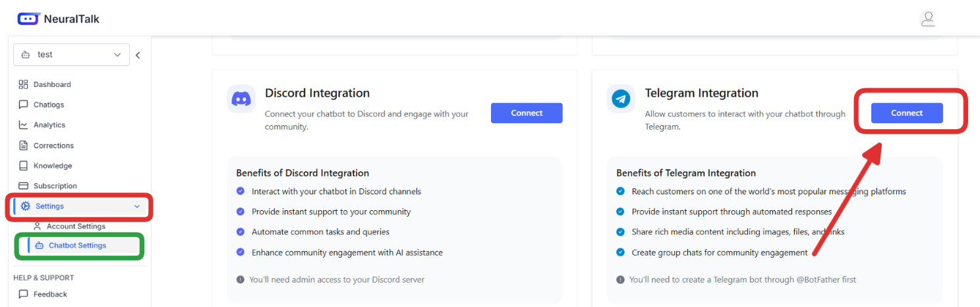Click the Account Settings person icon
This screenshot has width=980, height=307.
point(38,226)
